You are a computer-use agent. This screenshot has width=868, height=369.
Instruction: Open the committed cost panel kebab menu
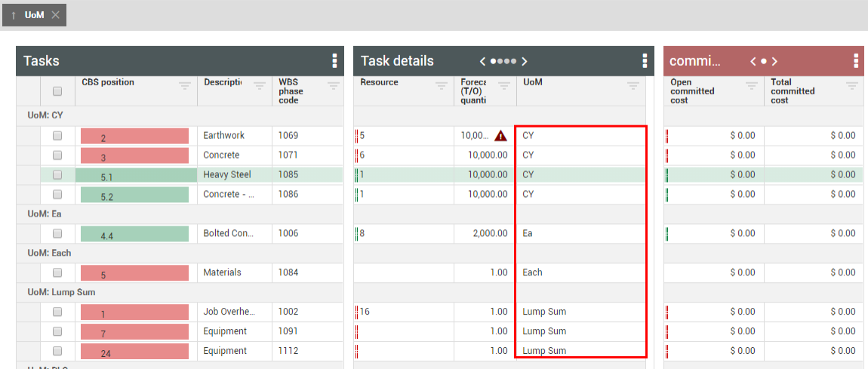pos(855,61)
